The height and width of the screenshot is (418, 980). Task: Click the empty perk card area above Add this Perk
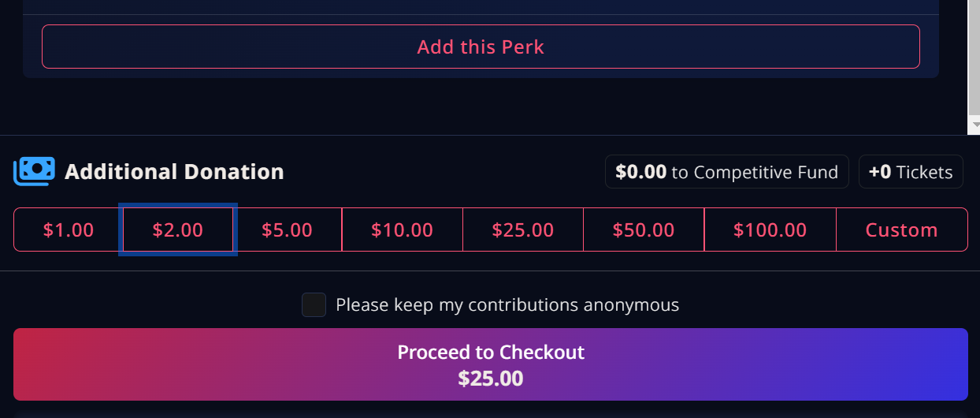[x=481, y=7]
